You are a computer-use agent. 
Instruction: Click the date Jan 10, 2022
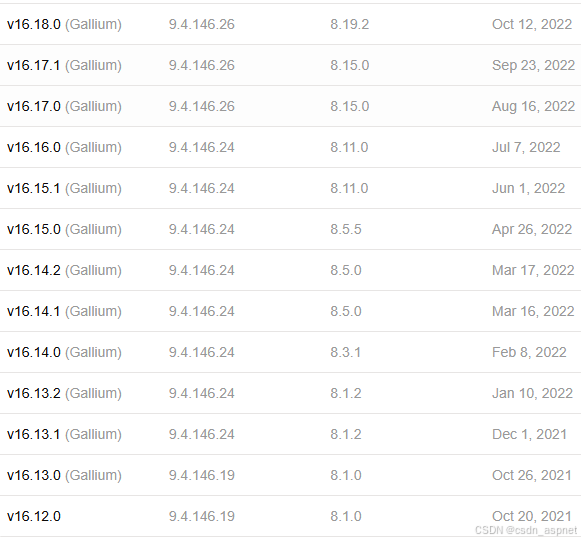click(x=532, y=394)
